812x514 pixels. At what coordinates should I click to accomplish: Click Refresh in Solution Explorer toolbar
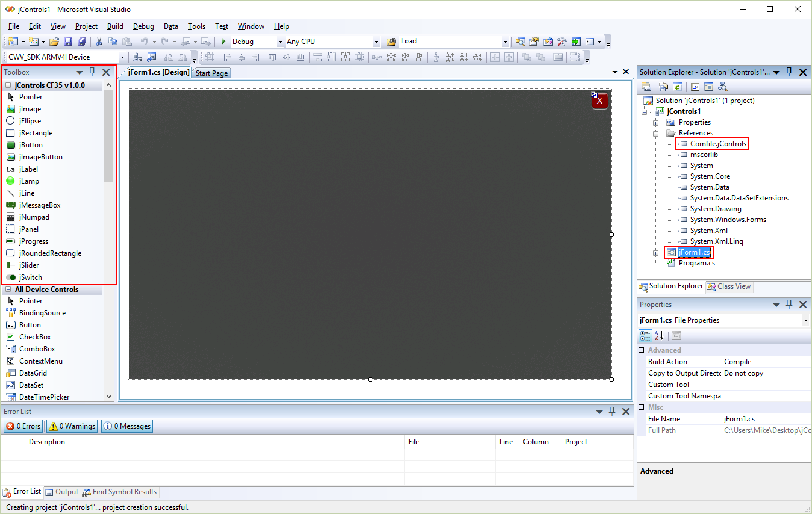click(678, 87)
